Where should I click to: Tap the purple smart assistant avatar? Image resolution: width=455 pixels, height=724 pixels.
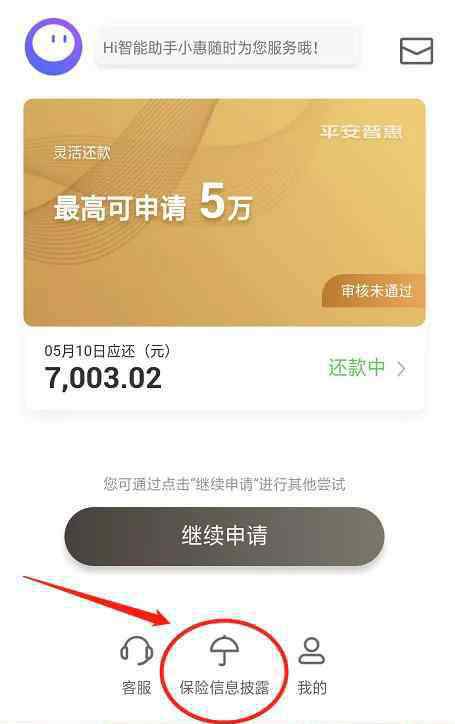tap(53, 46)
